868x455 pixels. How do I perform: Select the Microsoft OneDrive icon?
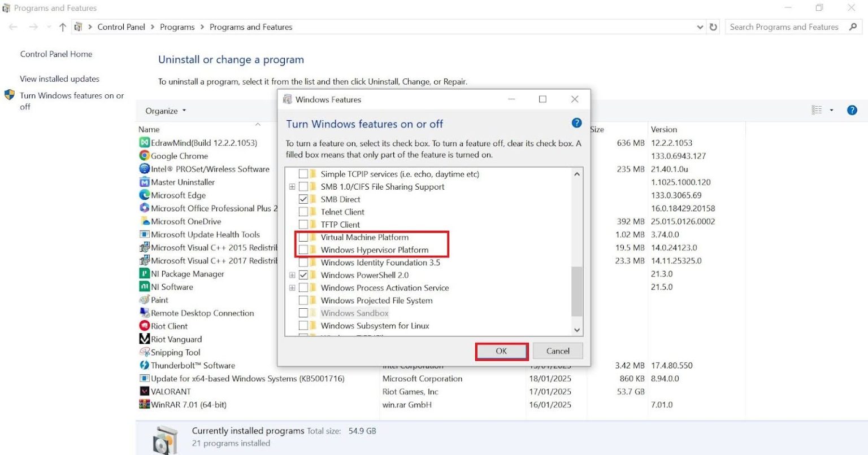tap(144, 221)
